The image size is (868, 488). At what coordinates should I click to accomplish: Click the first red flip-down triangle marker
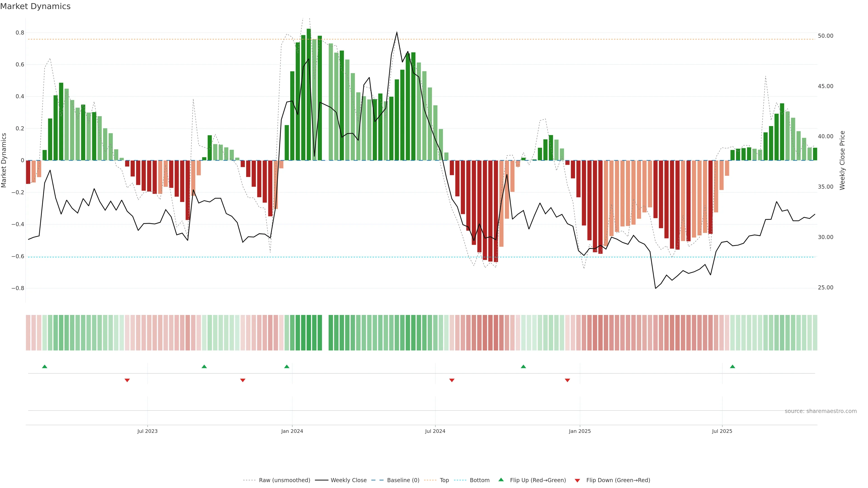click(x=127, y=380)
